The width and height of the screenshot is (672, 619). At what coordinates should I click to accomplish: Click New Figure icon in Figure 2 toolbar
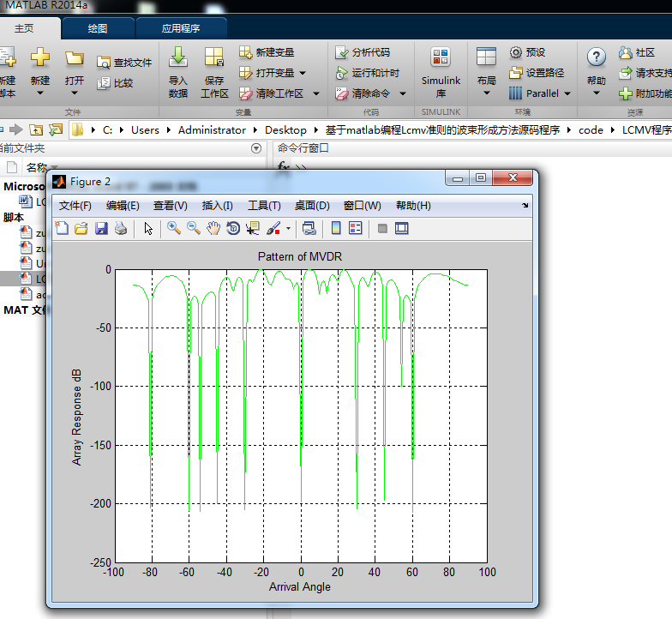(x=62, y=228)
